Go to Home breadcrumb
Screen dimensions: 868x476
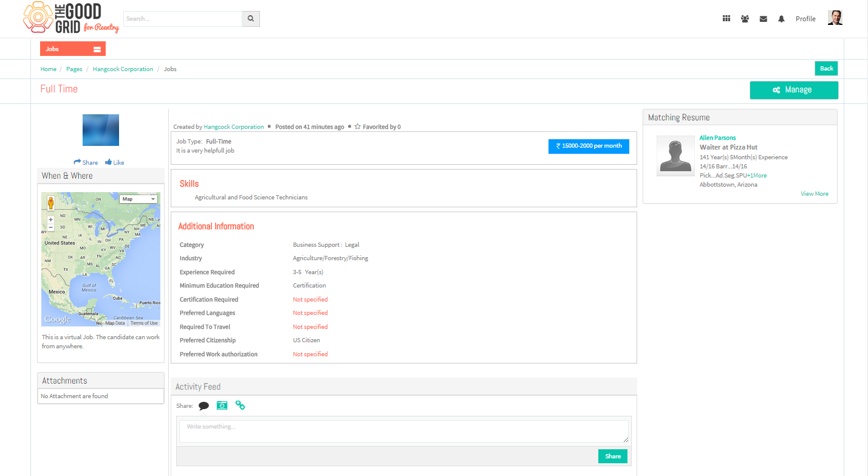pyautogui.click(x=49, y=69)
